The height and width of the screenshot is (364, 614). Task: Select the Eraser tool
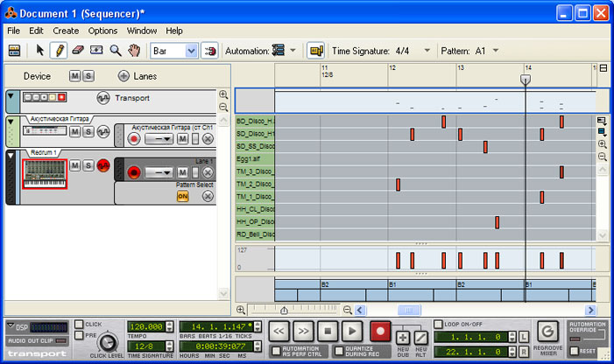[x=78, y=51]
